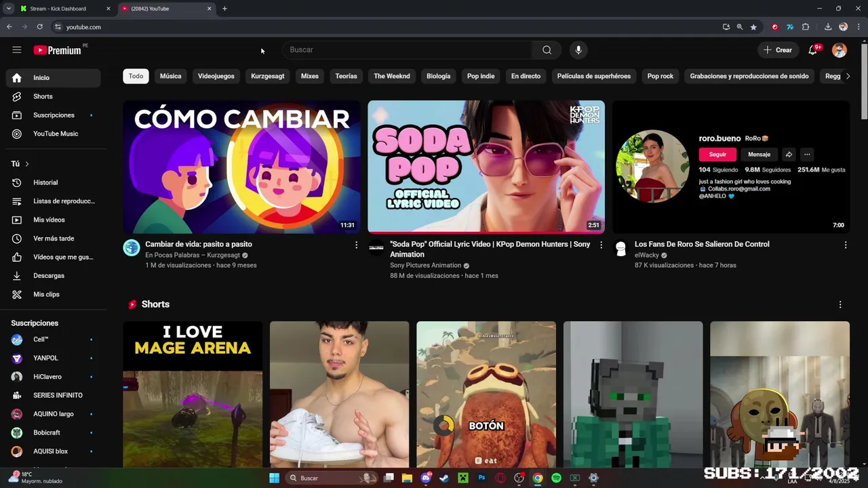868x488 pixels.
Task: Reload the page
Action: 40,27
